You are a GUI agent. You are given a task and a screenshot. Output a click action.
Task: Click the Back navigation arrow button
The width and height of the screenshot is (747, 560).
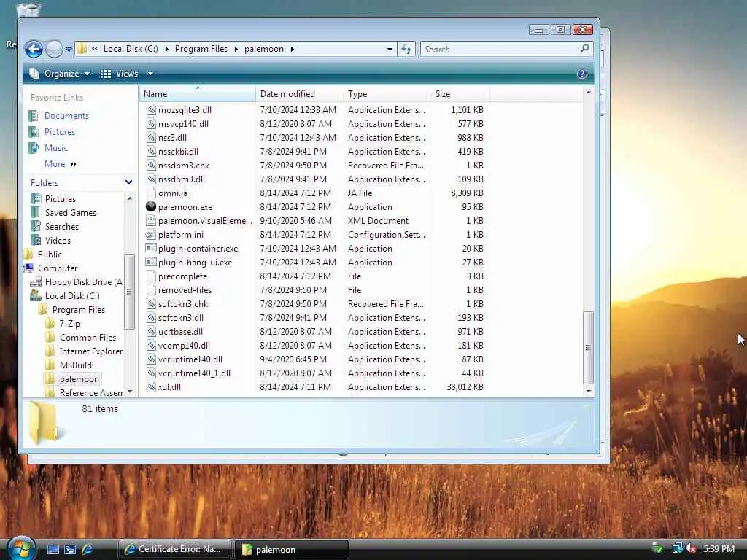(34, 49)
